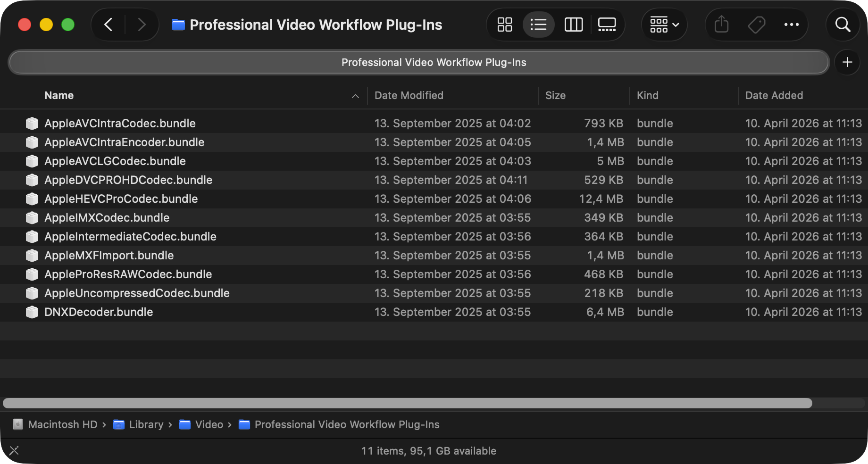Switch to icon grid view

coord(505,25)
